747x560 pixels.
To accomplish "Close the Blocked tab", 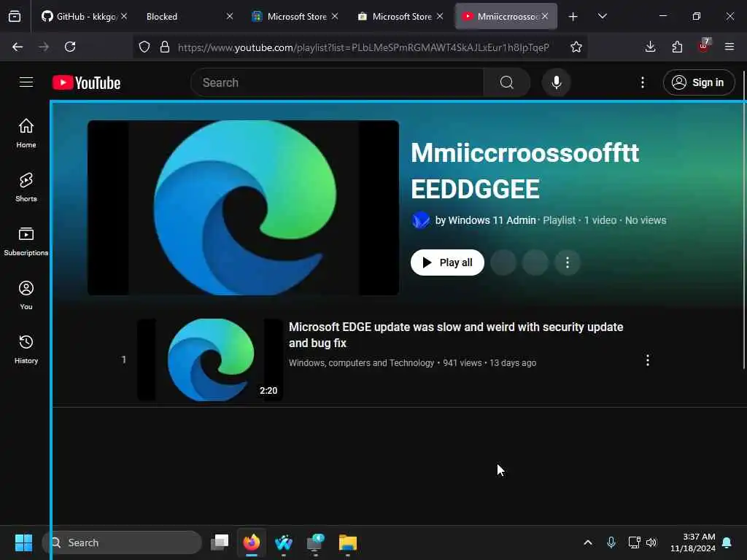I will (x=230, y=16).
